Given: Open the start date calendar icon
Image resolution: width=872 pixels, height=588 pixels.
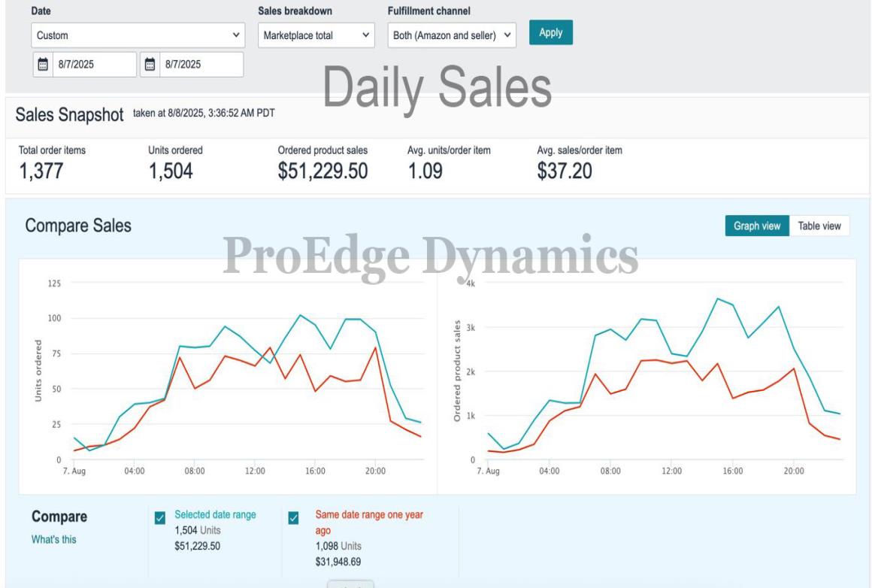Looking at the screenshot, I should (x=43, y=65).
